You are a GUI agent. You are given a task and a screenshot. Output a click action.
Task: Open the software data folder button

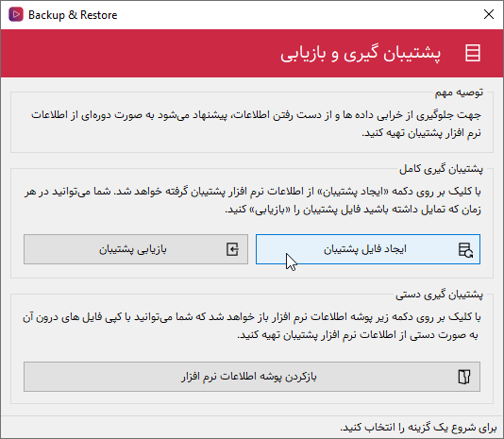click(252, 377)
